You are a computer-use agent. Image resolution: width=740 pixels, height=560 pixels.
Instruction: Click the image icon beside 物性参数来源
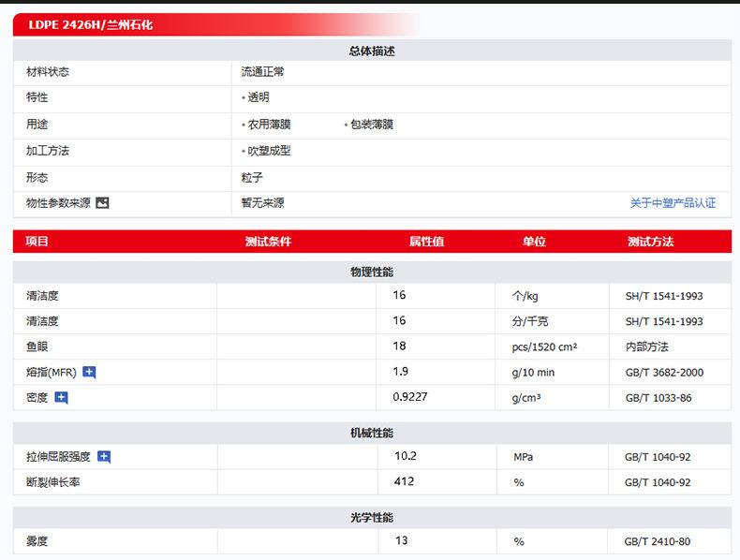click(102, 202)
